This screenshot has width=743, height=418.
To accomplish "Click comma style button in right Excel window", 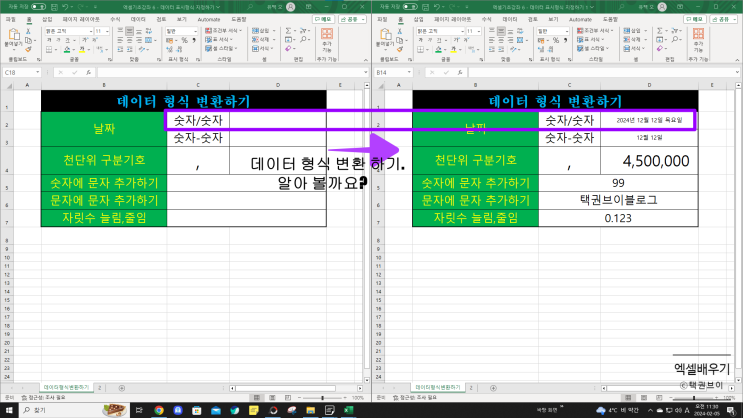I will click(565, 40).
